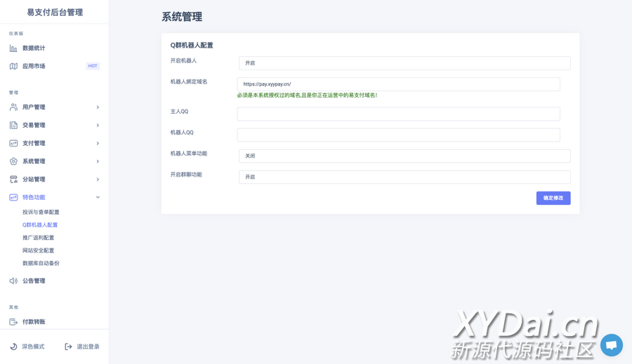Viewport: 632px width, 364px height.
Task: Click the 机器人绑定域名 text field
Action: click(x=398, y=84)
